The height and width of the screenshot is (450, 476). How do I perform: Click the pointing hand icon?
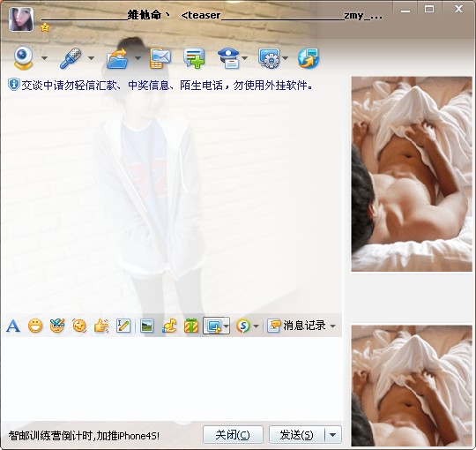(101, 326)
